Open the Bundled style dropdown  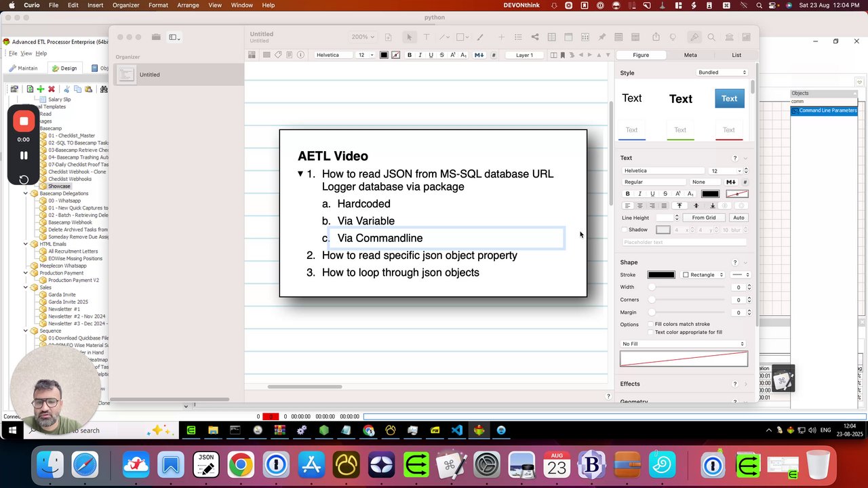(722, 73)
